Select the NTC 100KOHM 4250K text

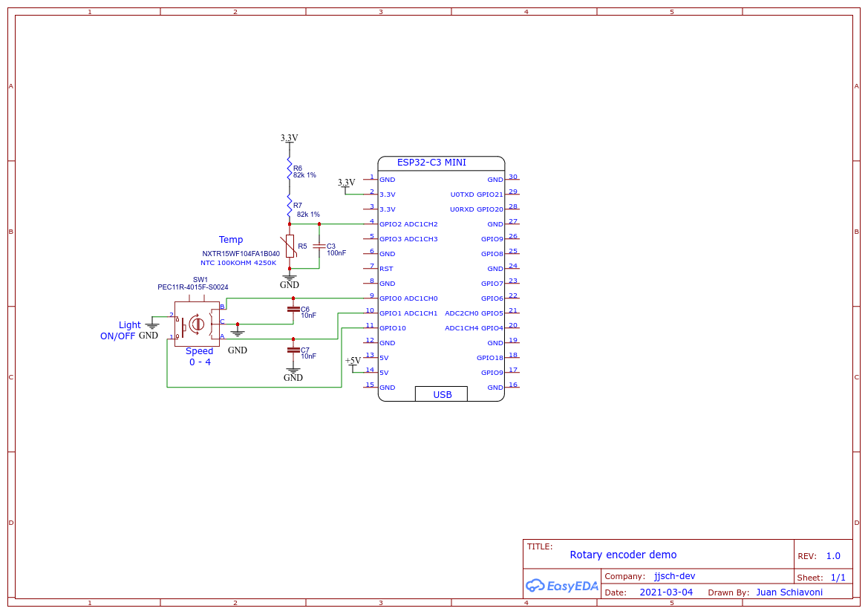pos(238,263)
